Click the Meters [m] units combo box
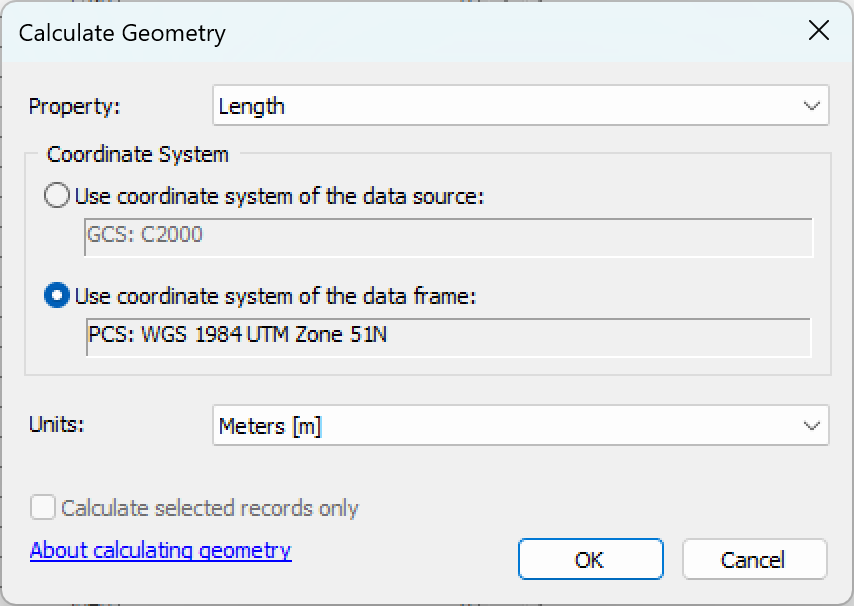Screen dimensions: 854x606 pos(521,425)
